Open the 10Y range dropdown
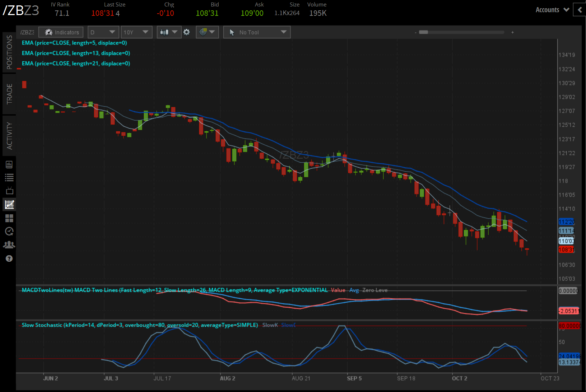The width and height of the screenshot is (586, 392). pyautogui.click(x=136, y=32)
